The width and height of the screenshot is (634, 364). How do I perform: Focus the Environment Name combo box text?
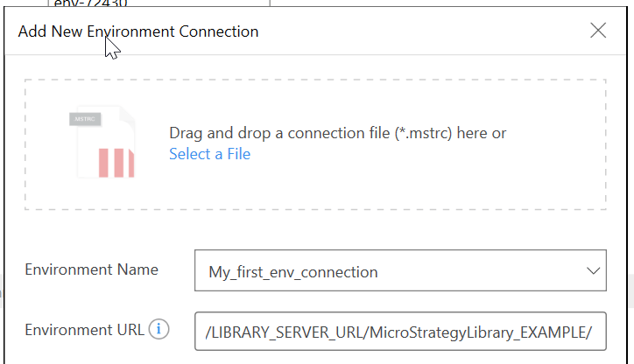[400, 270]
